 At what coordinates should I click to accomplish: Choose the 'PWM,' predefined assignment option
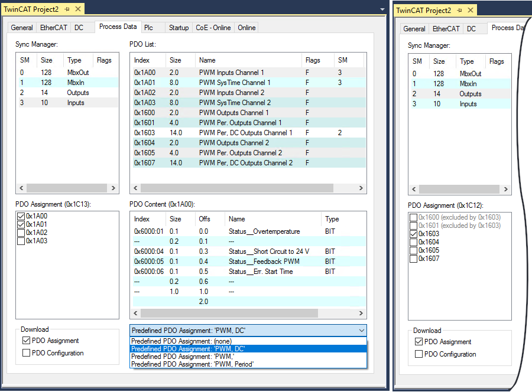[248, 357]
